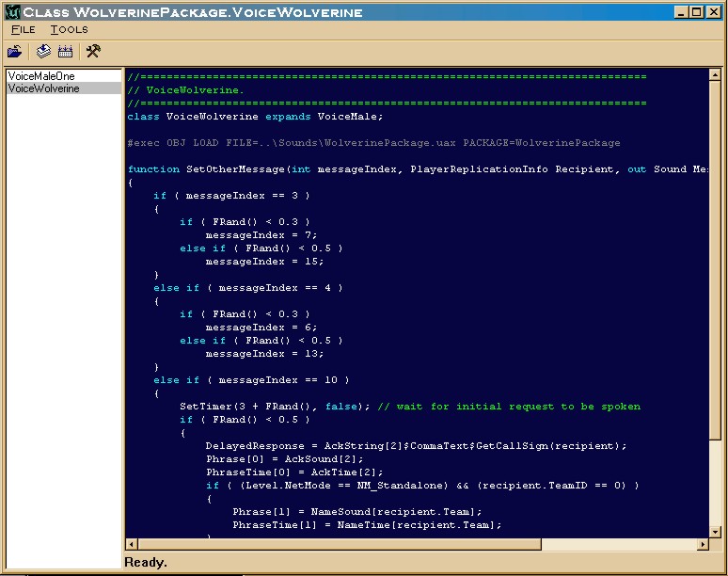Click the "SetTimer(3 + FRand(), false);" line
728x576 pixels.
(x=275, y=407)
